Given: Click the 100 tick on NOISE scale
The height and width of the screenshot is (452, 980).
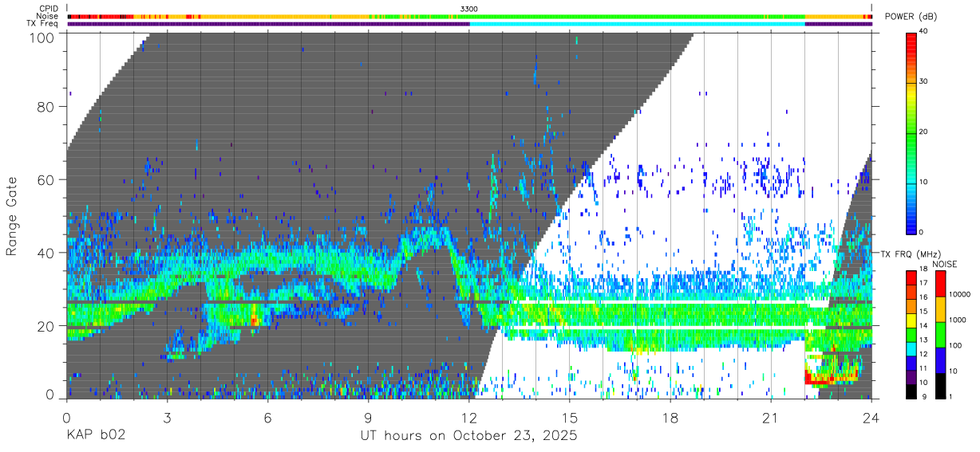Looking at the screenshot, I should click(954, 345).
